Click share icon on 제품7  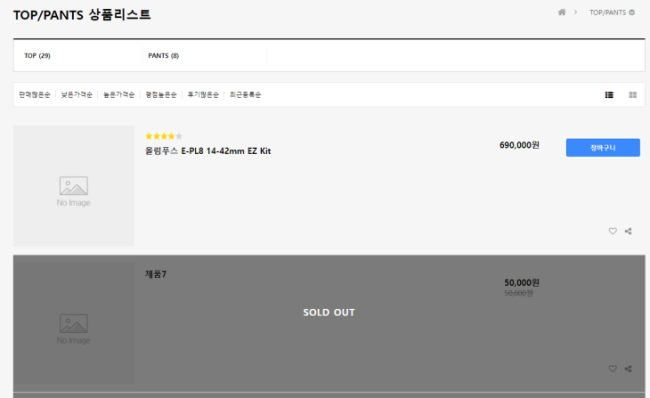[x=628, y=368]
